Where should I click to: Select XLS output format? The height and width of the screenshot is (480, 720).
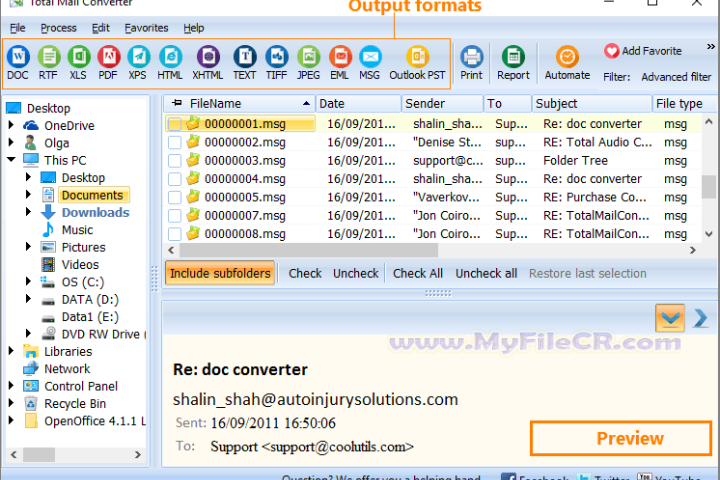[79, 63]
